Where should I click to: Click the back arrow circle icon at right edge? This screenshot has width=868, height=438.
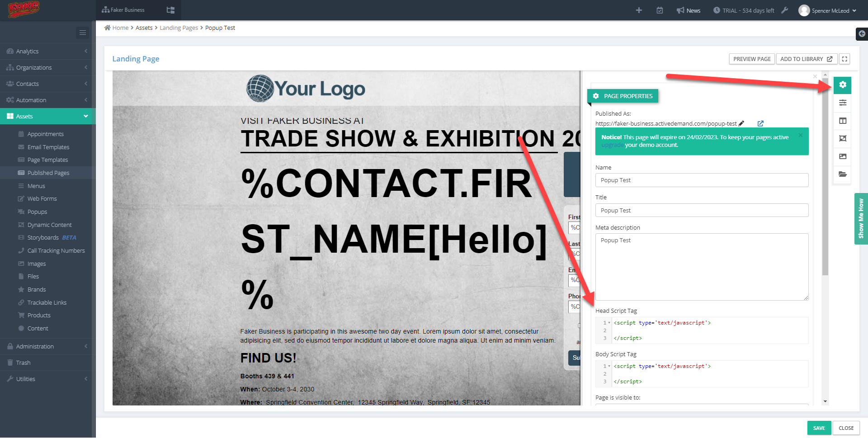pyautogui.click(x=862, y=34)
